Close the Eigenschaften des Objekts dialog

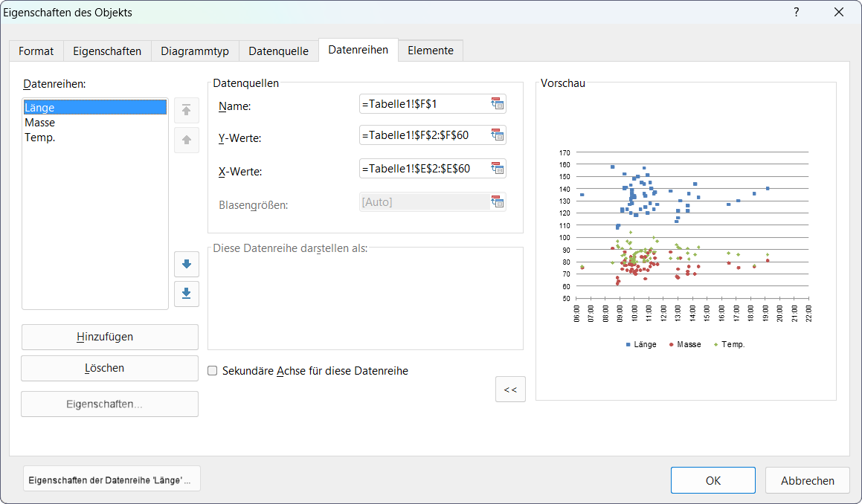click(x=839, y=12)
